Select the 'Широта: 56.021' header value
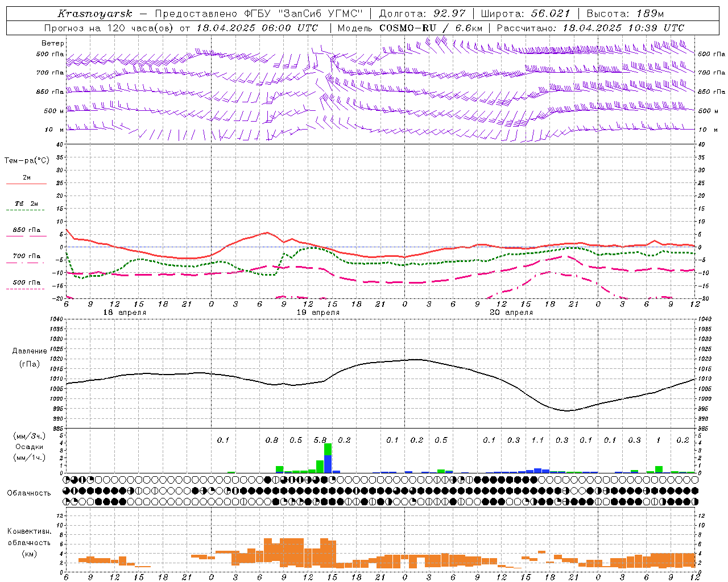Screen dimensions: 728x582 coord(525,14)
